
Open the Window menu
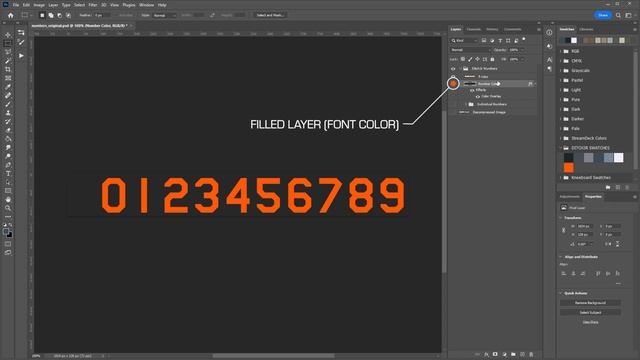147,5
